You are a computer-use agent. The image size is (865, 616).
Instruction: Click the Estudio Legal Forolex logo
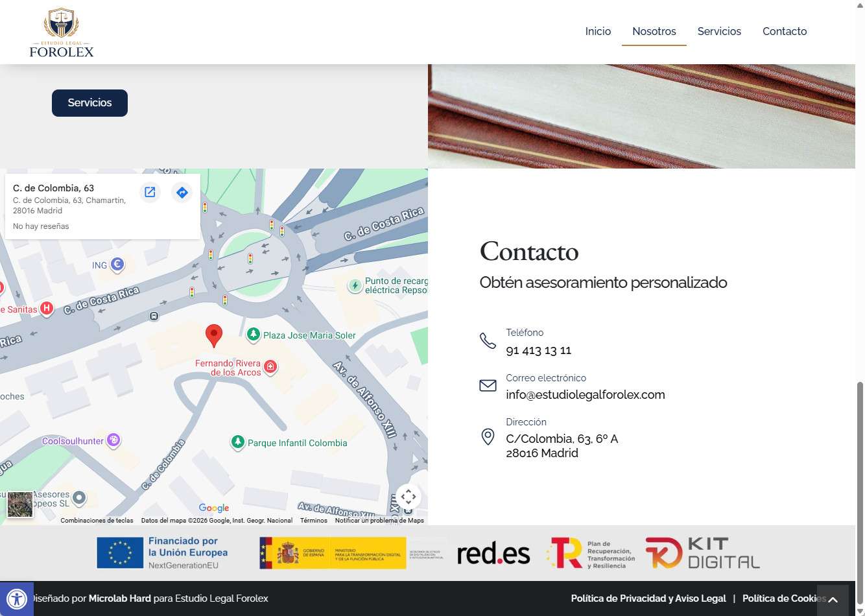[62, 32]
